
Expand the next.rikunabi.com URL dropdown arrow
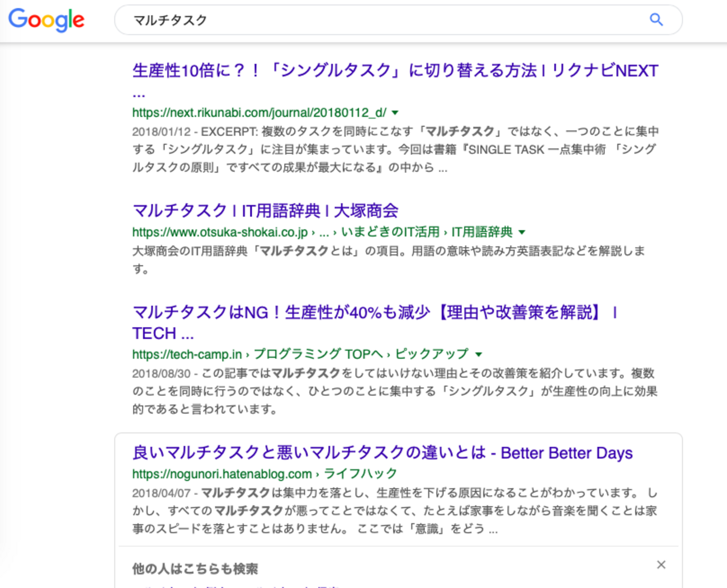click(395, 112)
